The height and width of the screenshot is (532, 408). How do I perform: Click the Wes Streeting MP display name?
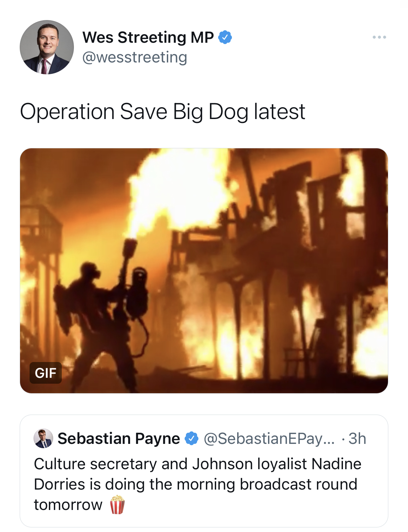tap(148, 37)
